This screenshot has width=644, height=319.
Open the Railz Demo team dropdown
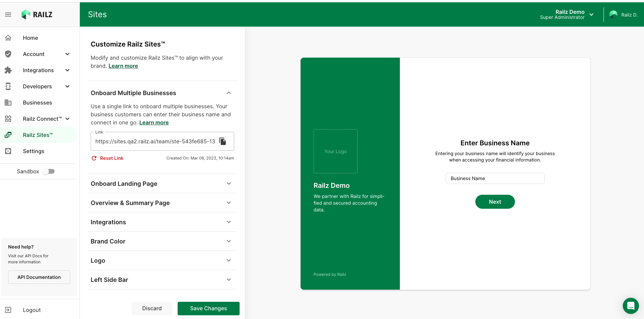(x=591, y=14)
